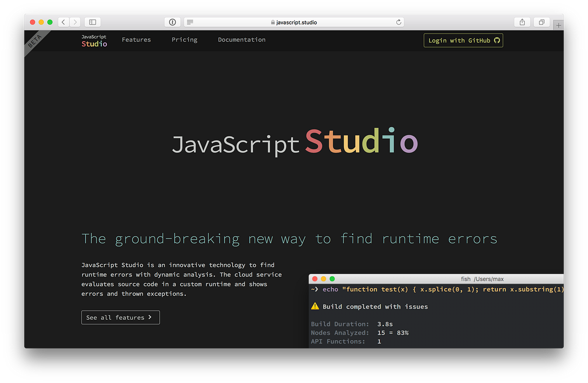Click the padlock icon in the address bar

click(272, 22)
